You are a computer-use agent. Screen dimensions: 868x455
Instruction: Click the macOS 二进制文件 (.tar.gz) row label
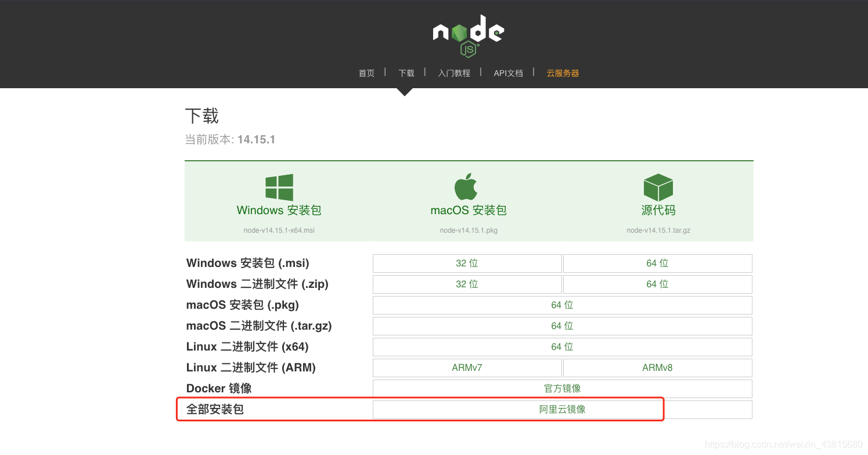coord(259,326)
